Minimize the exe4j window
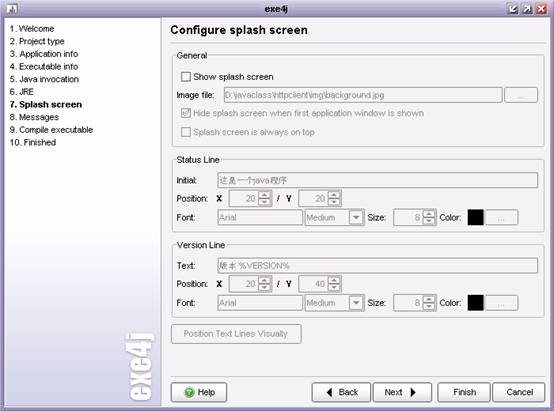 click(x=513, y=9)
